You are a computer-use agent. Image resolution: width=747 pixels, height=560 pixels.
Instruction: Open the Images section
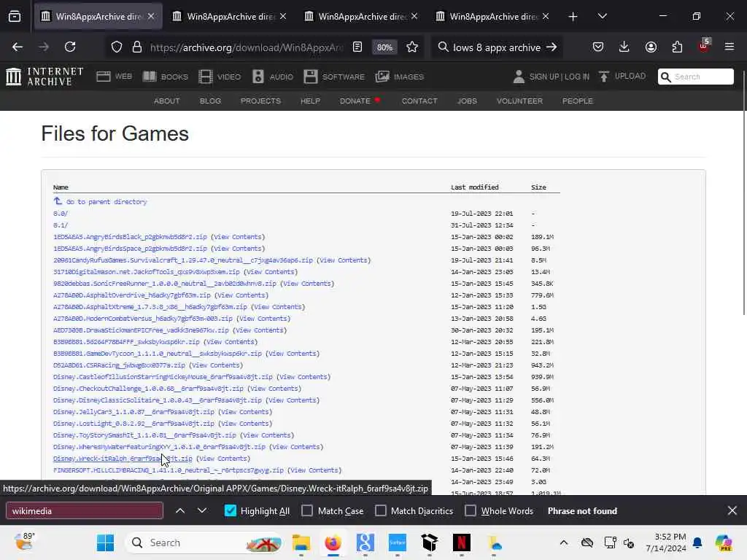pos(399,77)
